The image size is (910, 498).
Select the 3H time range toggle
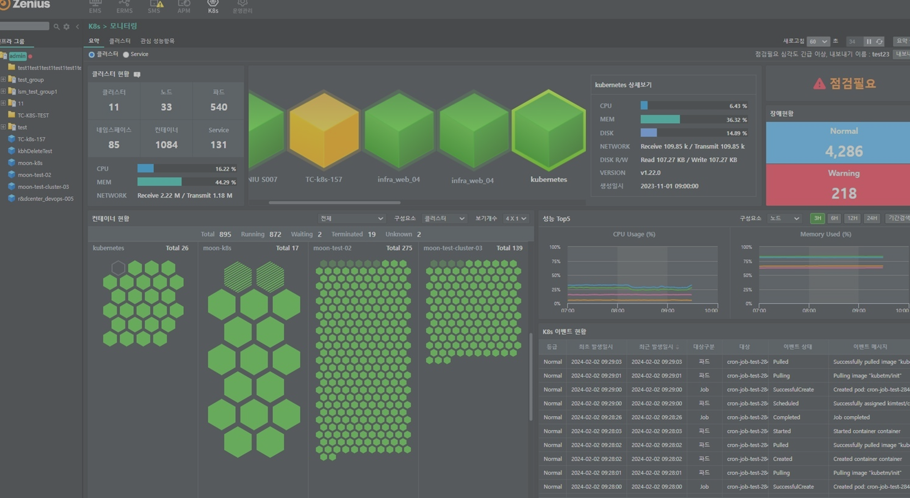point(817,218)
